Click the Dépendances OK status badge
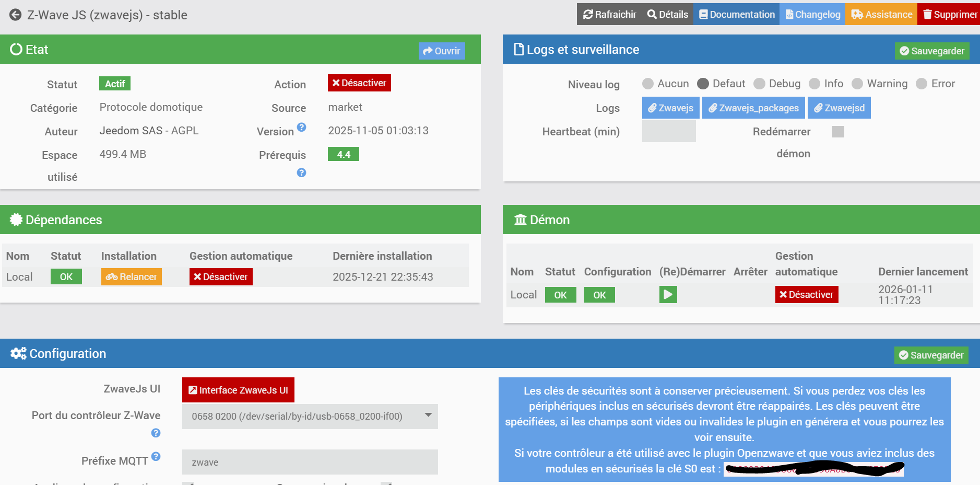 tap(66, 277)
